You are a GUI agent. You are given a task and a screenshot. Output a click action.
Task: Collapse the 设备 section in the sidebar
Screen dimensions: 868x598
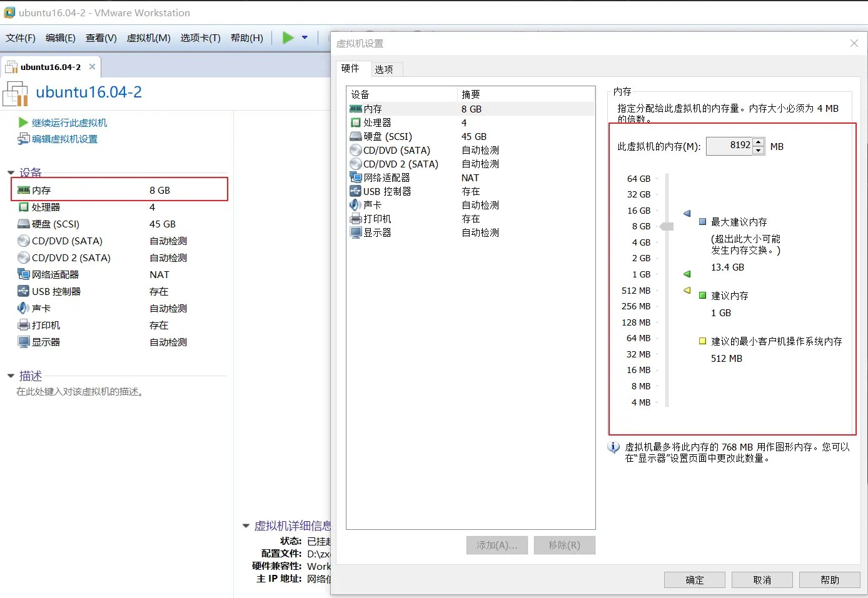[11, 172]
